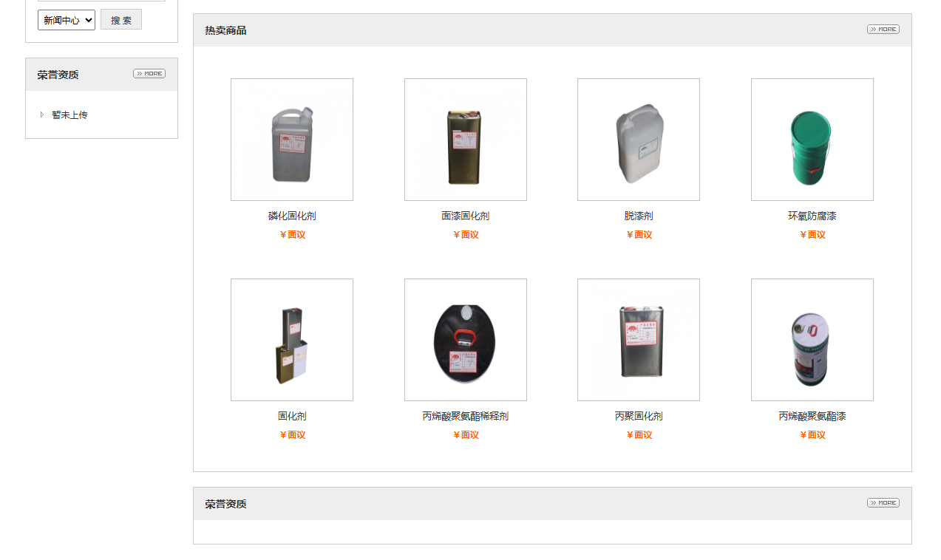This screenshot has height=560, width=941.
Task: Click the arrow bullet beside 暂未上传
Action: (42, 115)
